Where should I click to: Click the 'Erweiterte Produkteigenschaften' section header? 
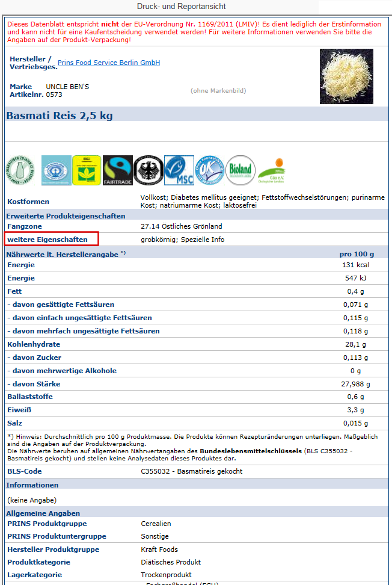[66, 215]
